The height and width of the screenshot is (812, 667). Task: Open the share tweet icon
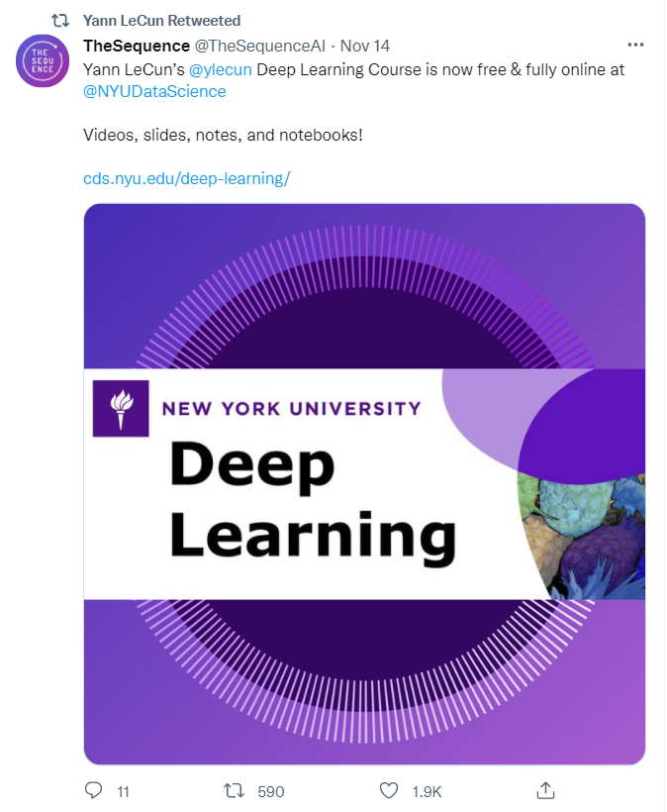click(x=544, y=790)
